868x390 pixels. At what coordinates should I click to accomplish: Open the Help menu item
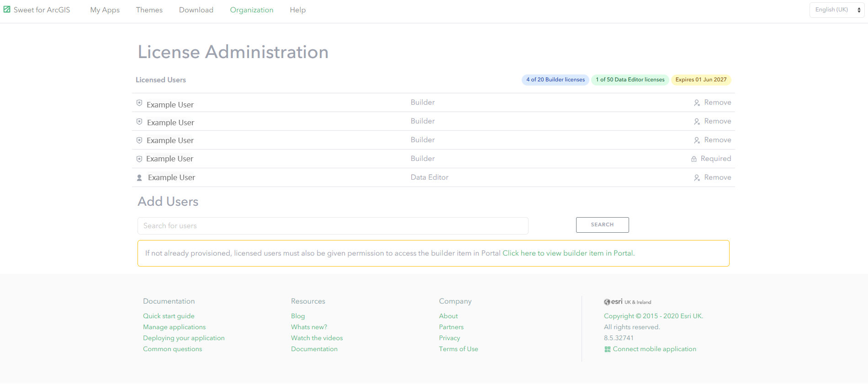click(x=297, y=10)
